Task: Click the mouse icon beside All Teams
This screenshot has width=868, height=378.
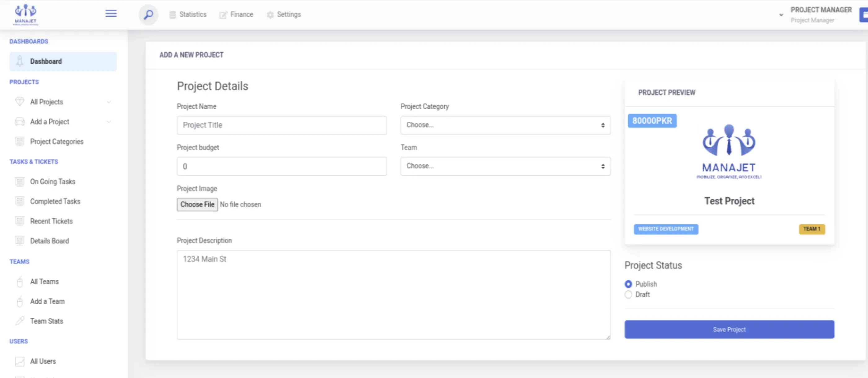Action: point(20,281)
